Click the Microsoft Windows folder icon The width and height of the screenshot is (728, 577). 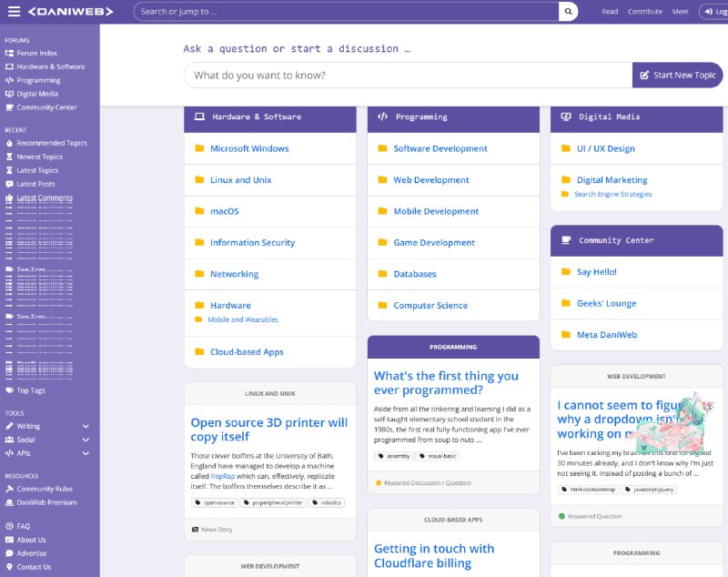pyautogui.click(x=199, y=148)
